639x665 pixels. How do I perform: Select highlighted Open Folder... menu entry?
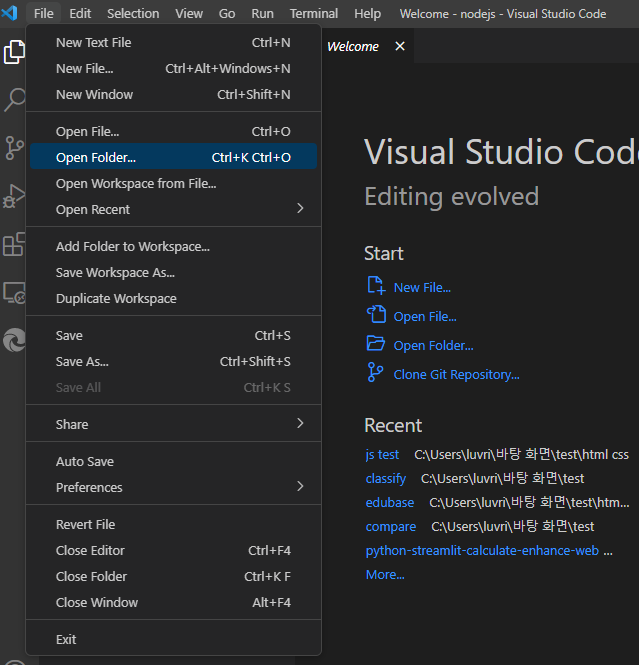173,157
